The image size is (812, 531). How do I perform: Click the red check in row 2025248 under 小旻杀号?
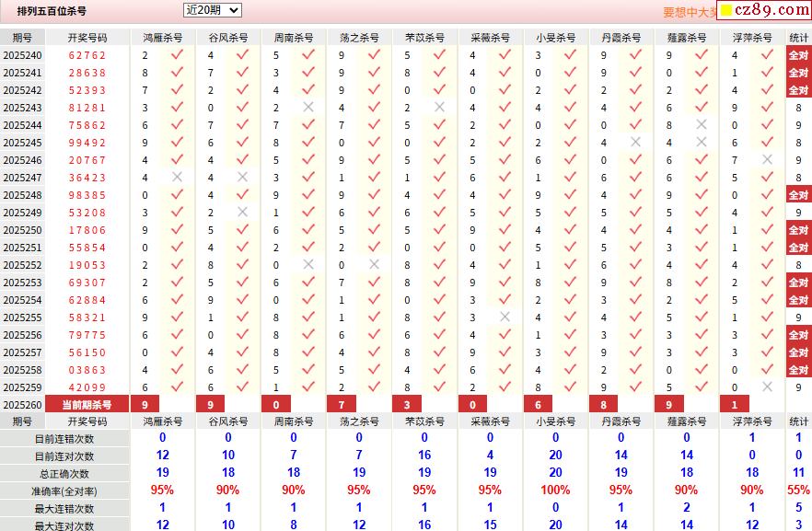570,194
